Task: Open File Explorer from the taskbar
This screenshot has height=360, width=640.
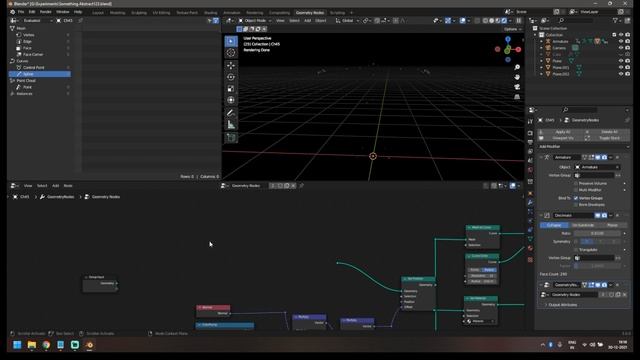Action: [x=31, y=345]
